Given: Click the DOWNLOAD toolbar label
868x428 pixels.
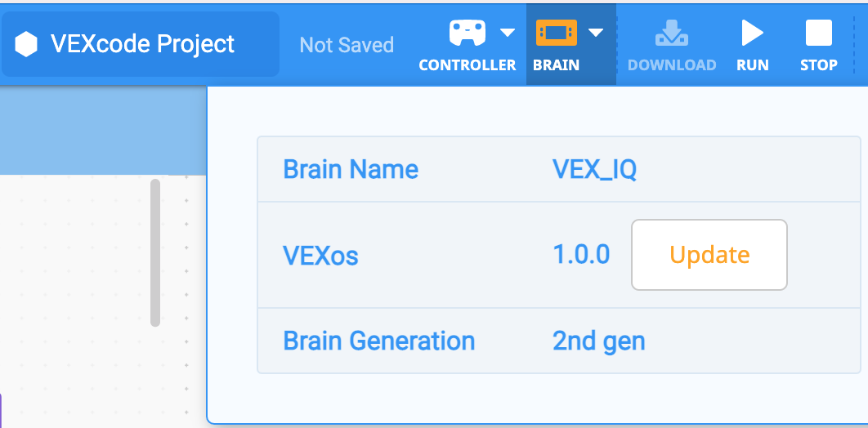Looking at the screenshot, I should pyautogui.click(x=672, y=65).
